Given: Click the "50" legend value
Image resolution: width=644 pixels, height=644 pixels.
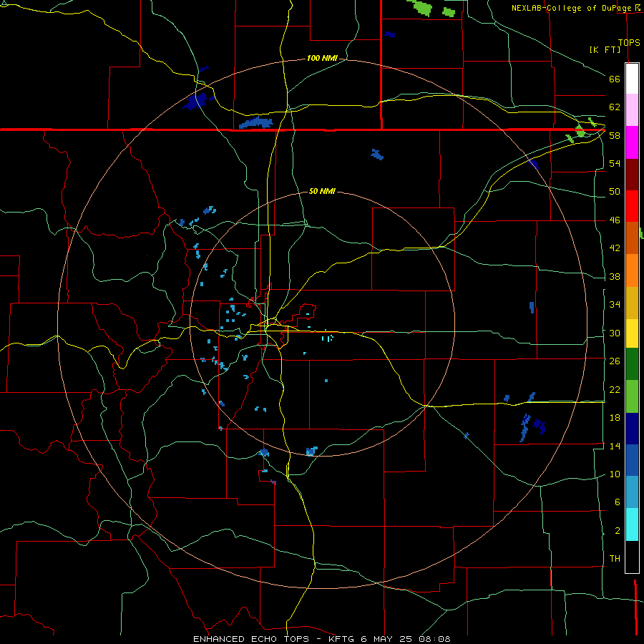Looking at the screenshot, I should coord(615,192).
